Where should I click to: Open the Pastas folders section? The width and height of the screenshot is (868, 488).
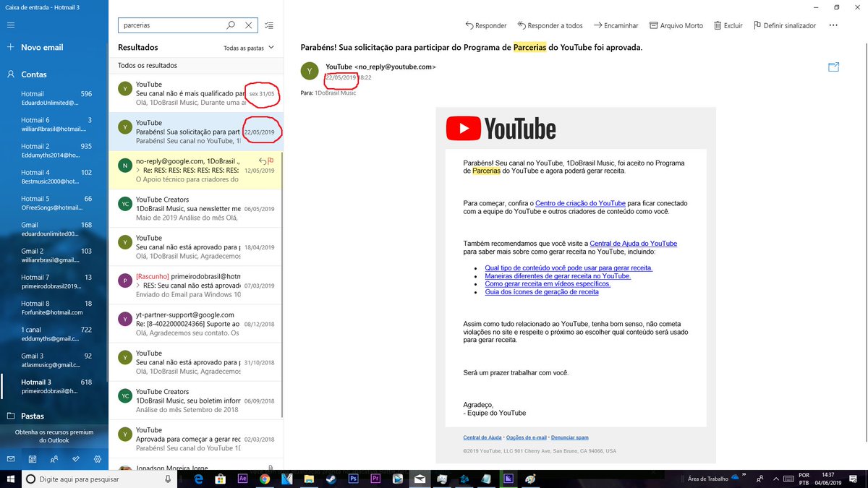pyautogui.click(x=54, y=416)
